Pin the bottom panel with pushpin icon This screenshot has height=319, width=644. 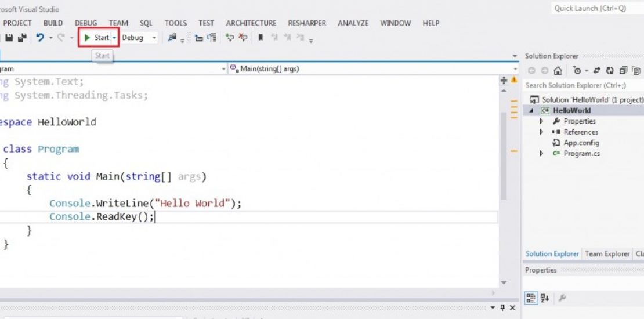pos(502,307)
